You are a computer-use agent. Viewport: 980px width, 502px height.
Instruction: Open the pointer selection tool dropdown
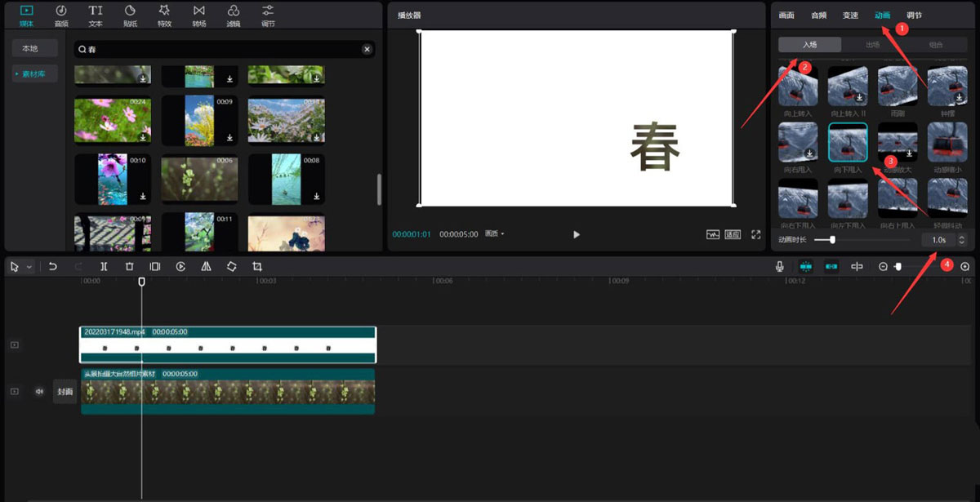tap(30, 267)
